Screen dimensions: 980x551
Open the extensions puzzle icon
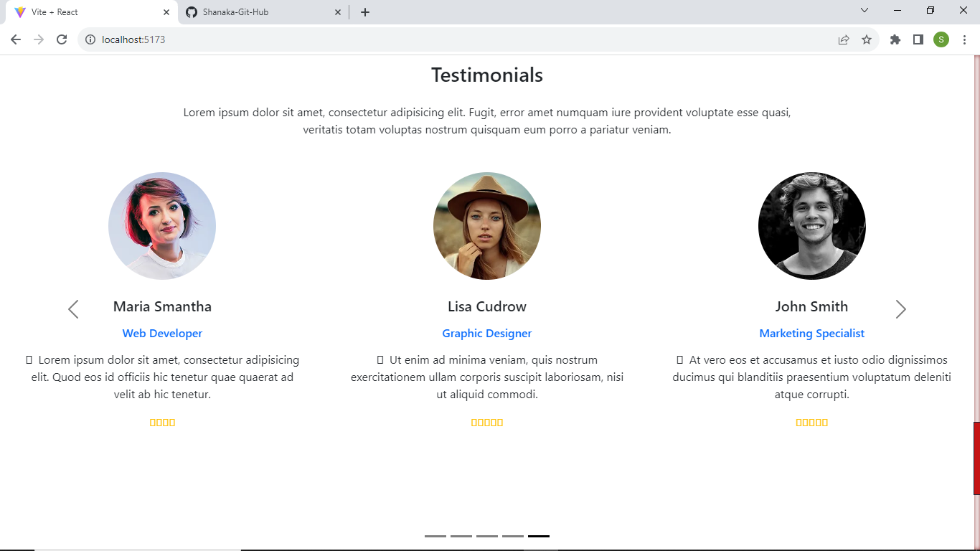(895, 39)
